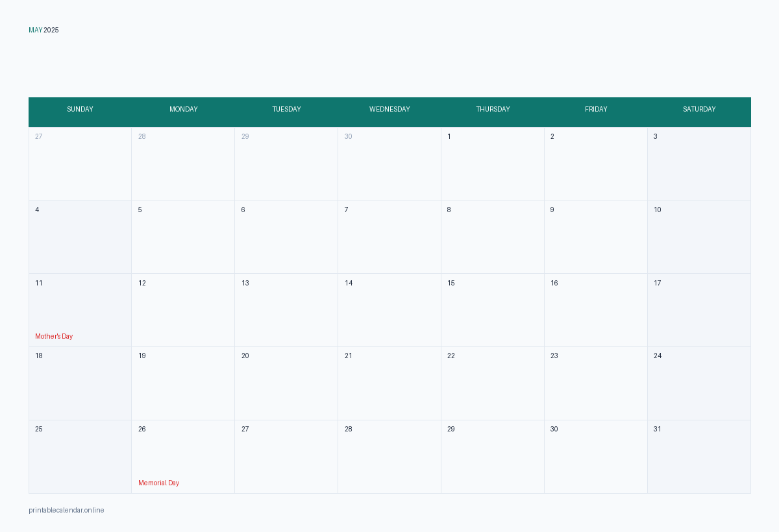This screenshot has width=779, height=532.
Task: Click the greyed date 28 in first row
Action: (x=142, y=137)
